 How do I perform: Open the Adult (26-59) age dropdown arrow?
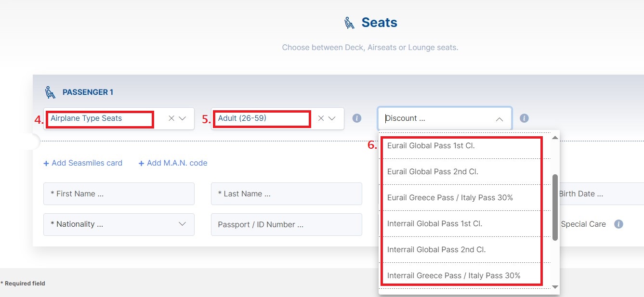332,118
